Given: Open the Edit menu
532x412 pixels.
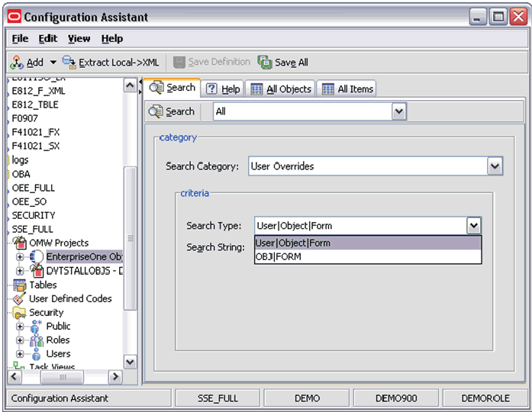Looking at the screenshot, I should [48, 38].
